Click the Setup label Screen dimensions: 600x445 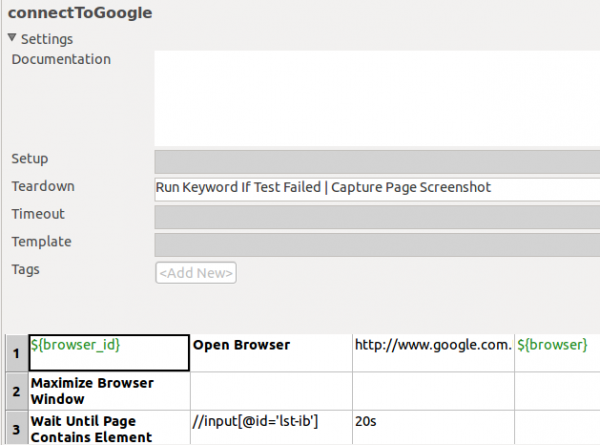click(30, 159)
